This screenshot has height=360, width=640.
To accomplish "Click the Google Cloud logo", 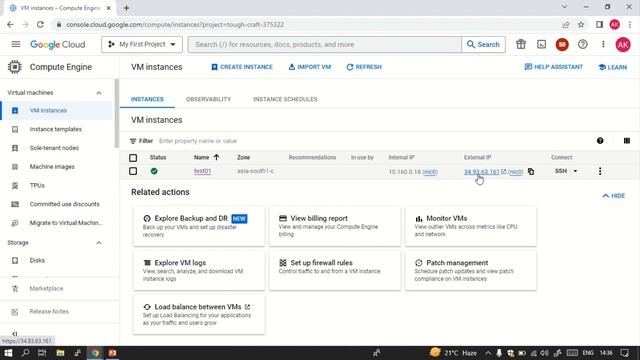I will (x=58, y=44).
